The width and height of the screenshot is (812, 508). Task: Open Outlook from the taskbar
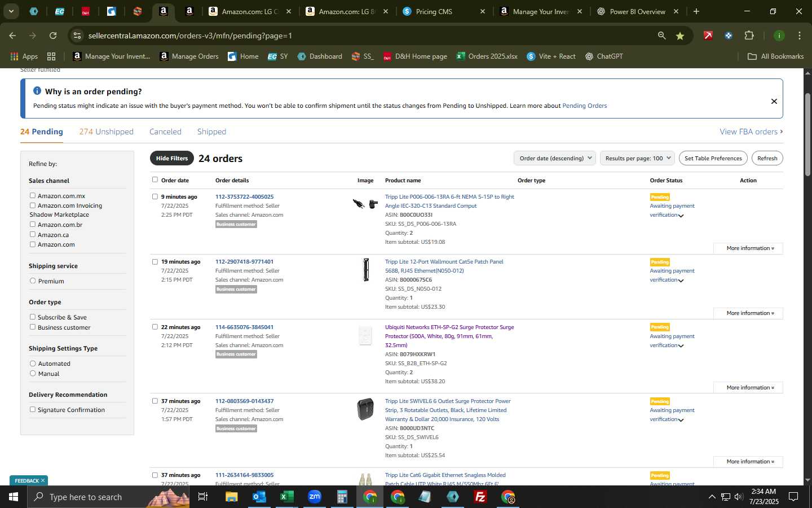(x=259, y=497)
